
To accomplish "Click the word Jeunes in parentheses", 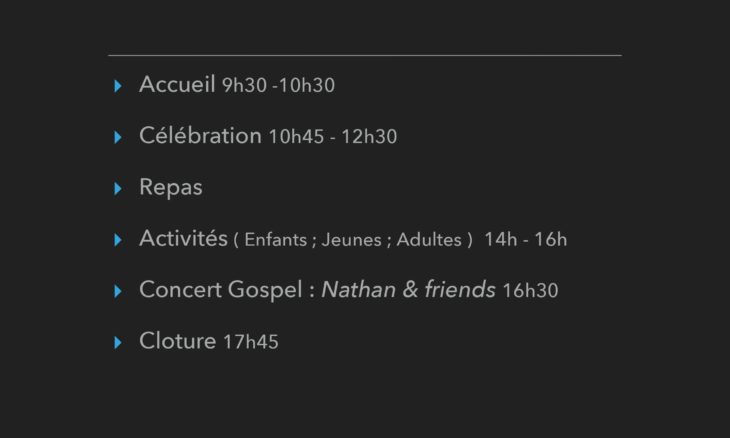I will [351, 240].
